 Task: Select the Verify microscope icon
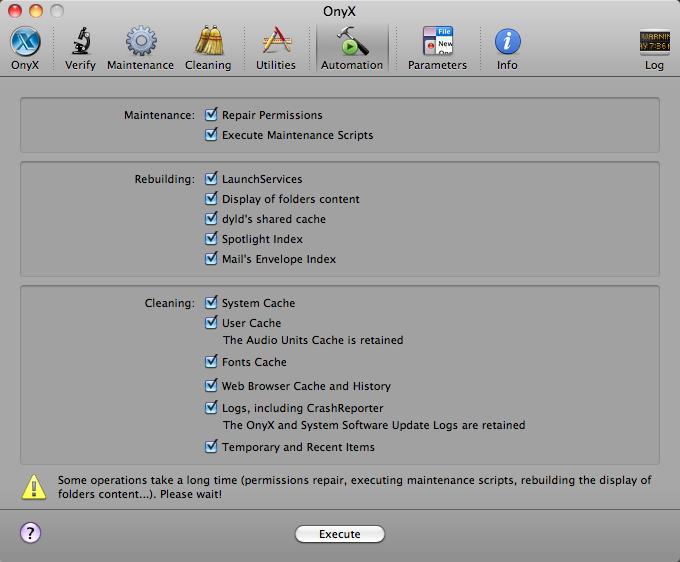[x=81, y=43]
